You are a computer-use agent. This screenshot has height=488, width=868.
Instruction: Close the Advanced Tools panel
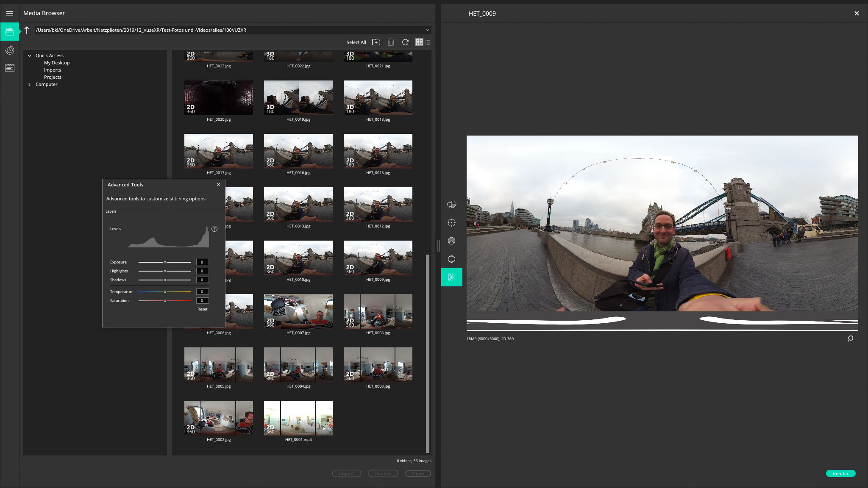coord(218,185)
